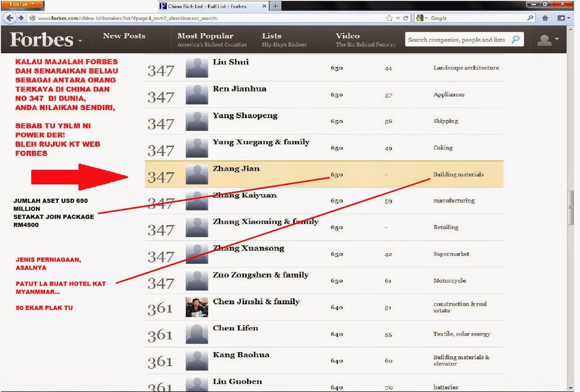The image size is (580, 392).
Task: Open the Firefox bookmarks menu button
Action: tap(564, 18)
